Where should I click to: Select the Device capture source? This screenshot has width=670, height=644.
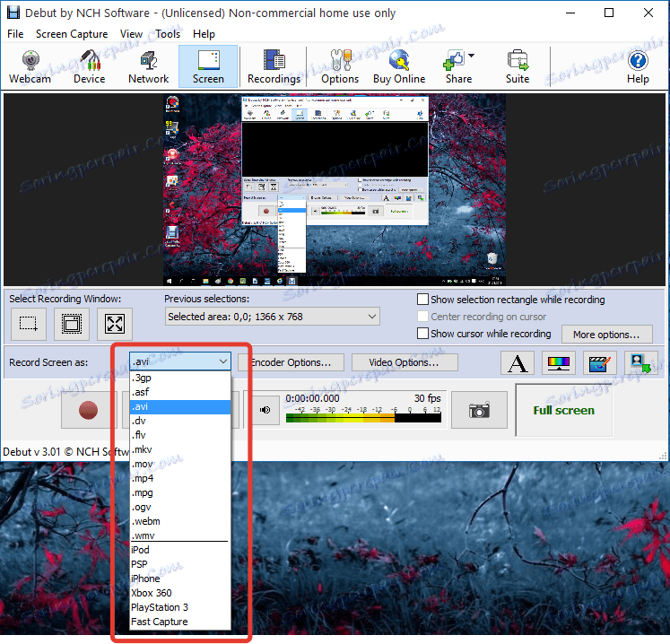pos(90,66)
